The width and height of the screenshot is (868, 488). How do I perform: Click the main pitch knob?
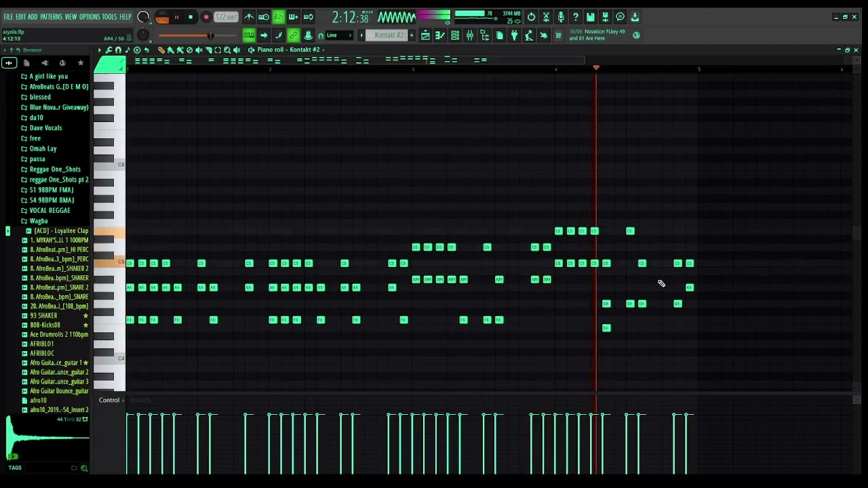point(143,35)
